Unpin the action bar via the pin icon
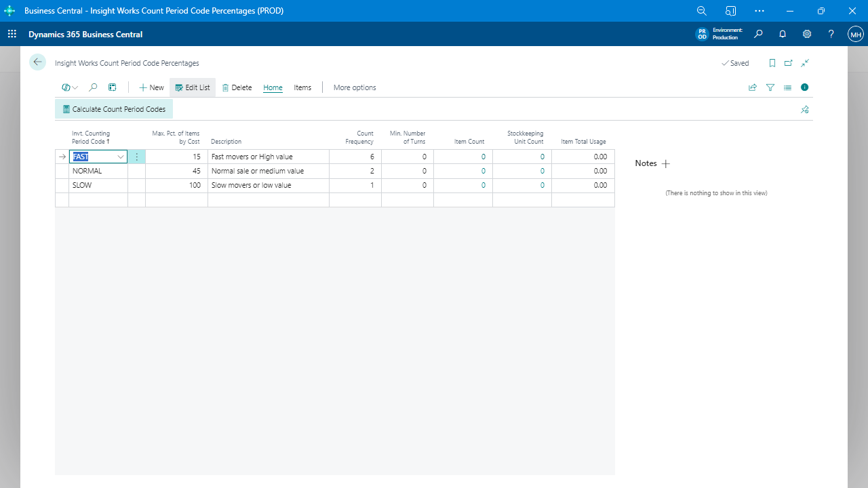 pyautogui.click(x=804, y=109)
